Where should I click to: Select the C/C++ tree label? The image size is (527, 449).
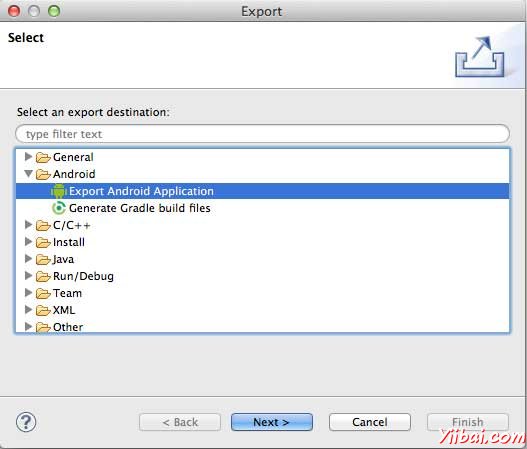coord(72,225)
